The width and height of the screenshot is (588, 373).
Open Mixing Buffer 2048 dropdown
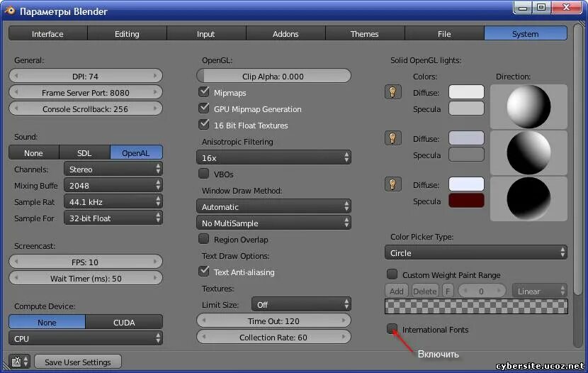click(113, 185)
